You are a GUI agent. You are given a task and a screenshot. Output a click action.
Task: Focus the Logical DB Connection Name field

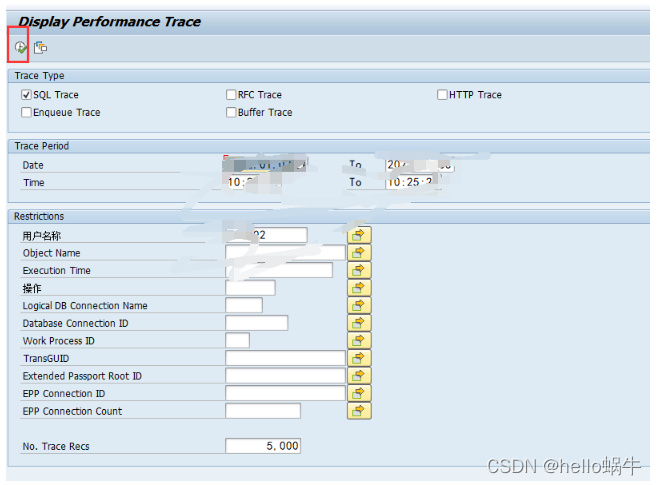point(244,305)
